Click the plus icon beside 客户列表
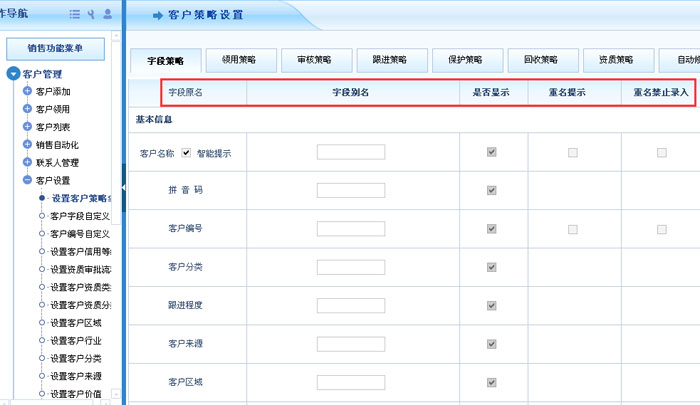700x405 pixels. click(27, 127)
